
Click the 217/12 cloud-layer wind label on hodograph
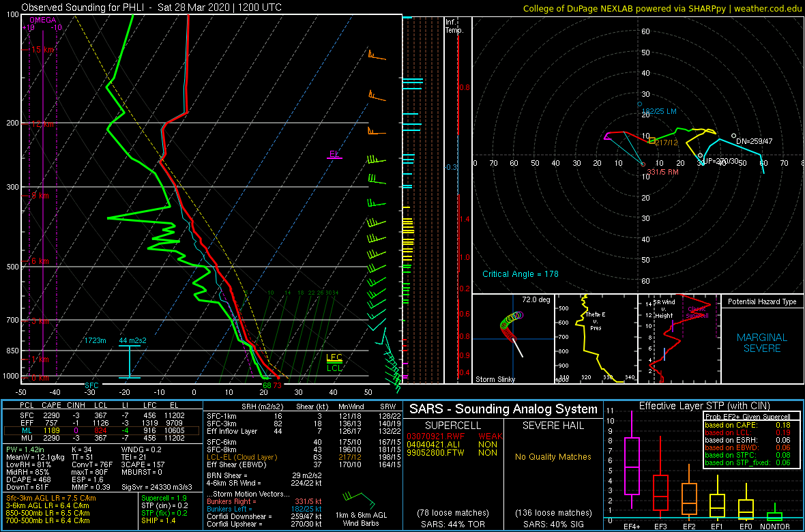pyautogui.click(x=665, y=143)
